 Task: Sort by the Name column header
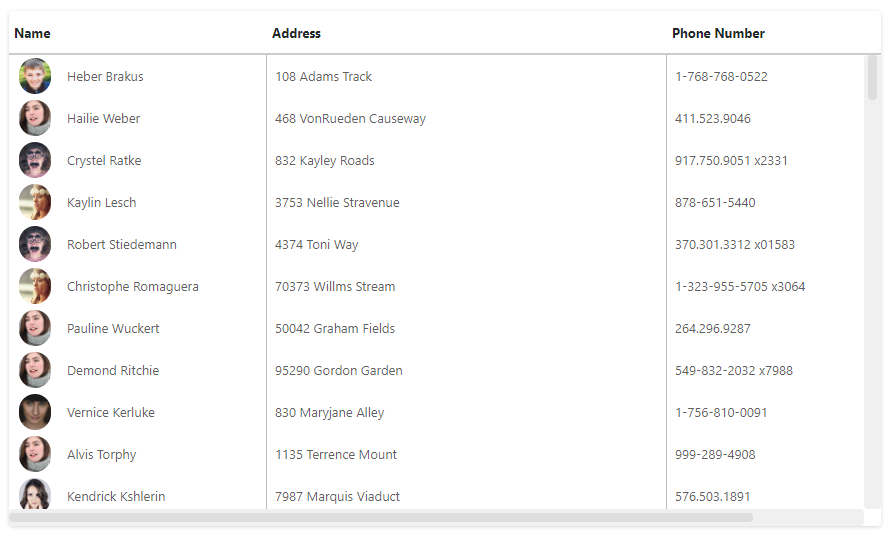point(32,34)
